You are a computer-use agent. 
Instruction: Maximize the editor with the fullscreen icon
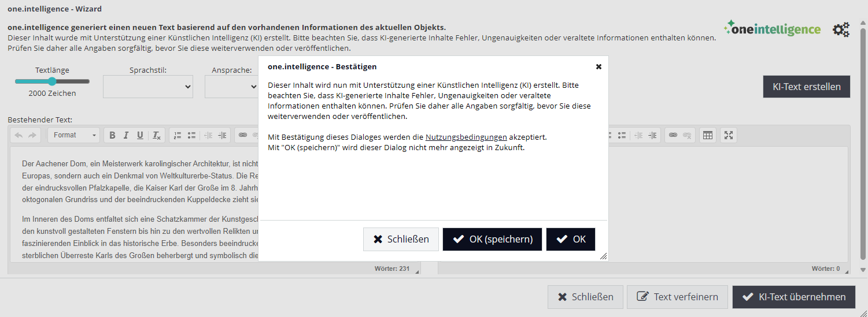(x=729, y=135)
